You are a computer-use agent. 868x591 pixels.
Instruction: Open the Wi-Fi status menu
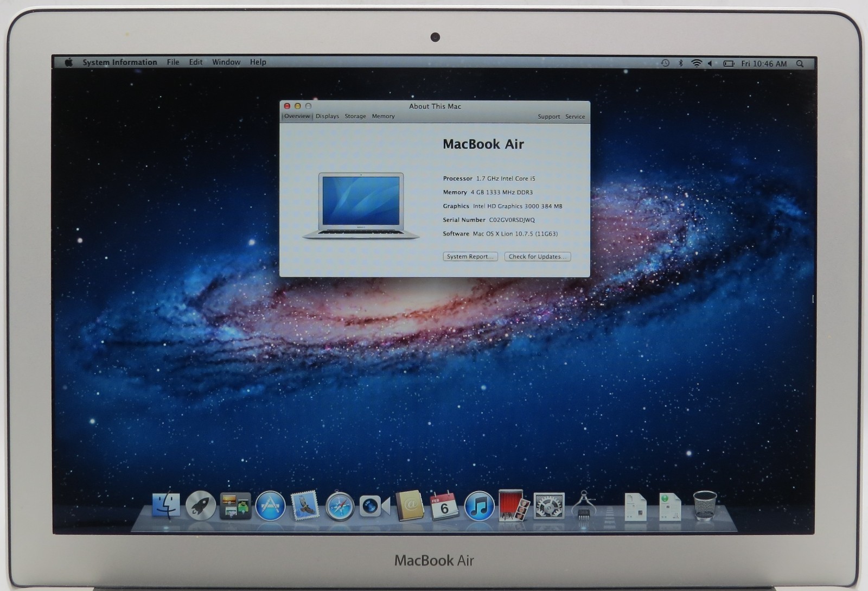coord(697,63)
